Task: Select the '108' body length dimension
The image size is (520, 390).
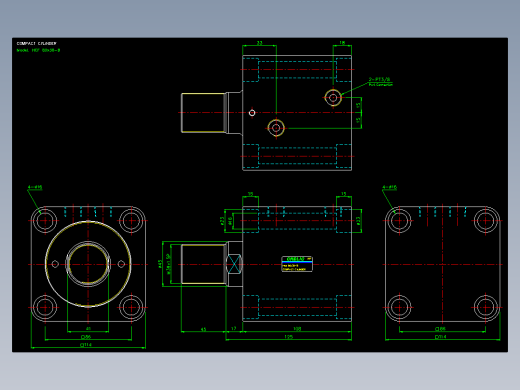Action: pos(297,329)
